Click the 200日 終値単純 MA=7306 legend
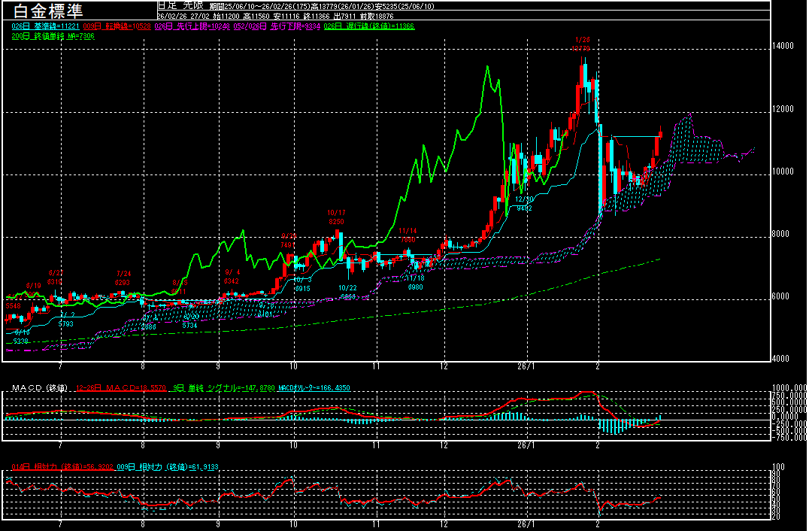812x531 pixels. [53, 35]
